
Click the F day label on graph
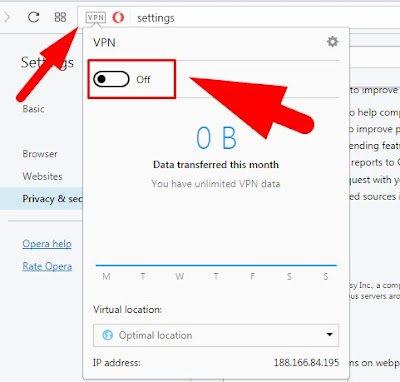(252, 276)
